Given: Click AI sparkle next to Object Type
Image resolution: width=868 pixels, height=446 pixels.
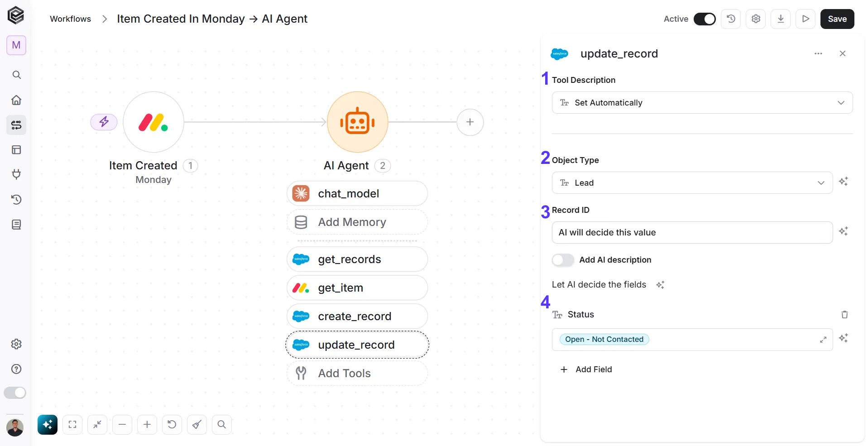Looking at the screenshot, I should pos(843,182).
